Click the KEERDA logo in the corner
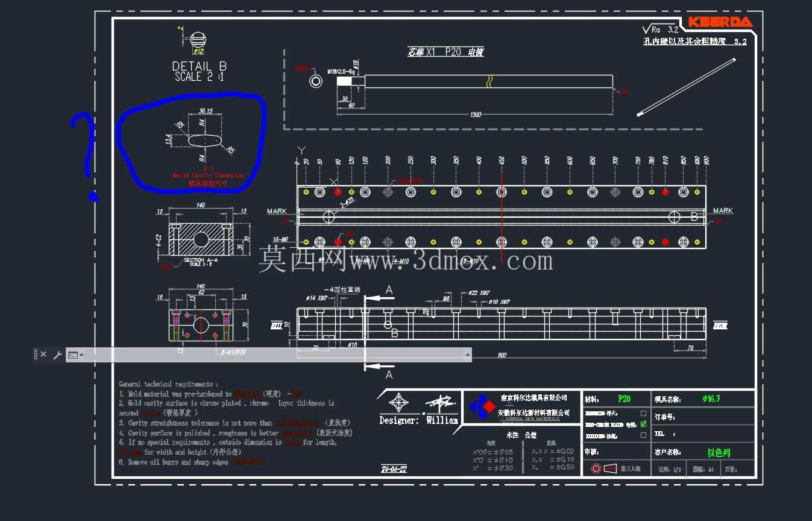The image size is (812, 521). (720, 22)
